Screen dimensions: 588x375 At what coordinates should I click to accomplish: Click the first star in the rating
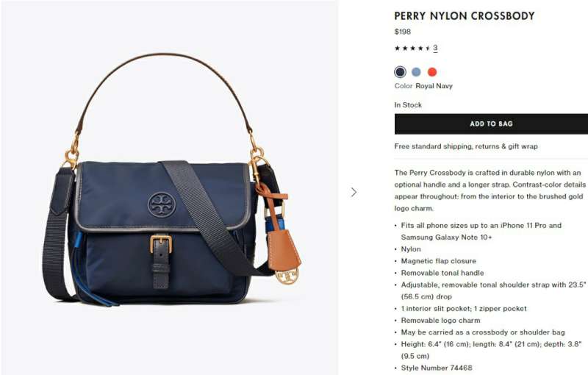(397, 48)
